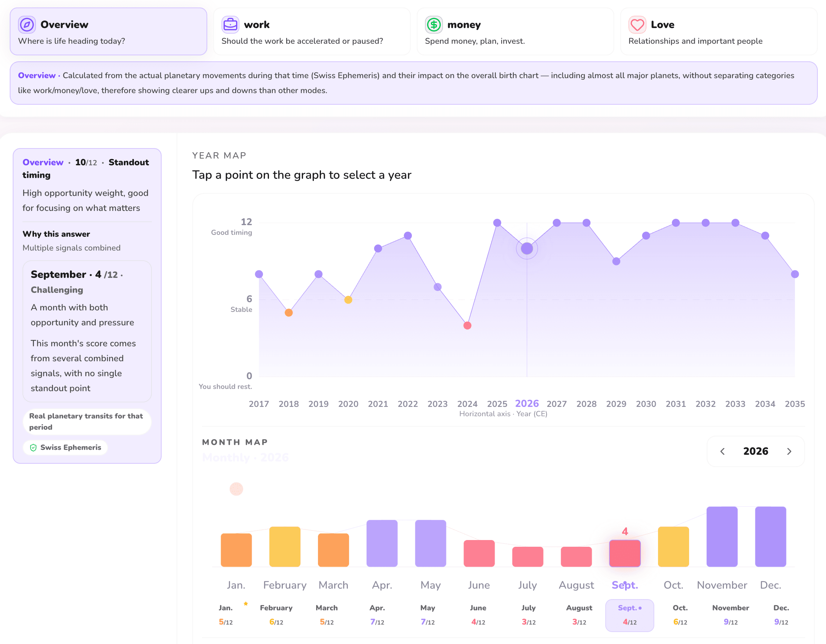Select the Jan. 5/12 month chip
Image resolution: width=826 pixels, height=644 pixels.
pos(226,615)
